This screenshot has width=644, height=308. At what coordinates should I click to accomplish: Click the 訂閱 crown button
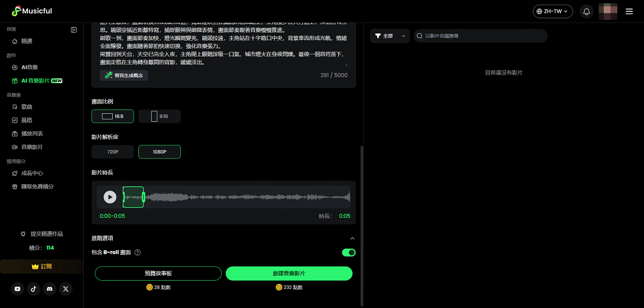(x=42, y=266)
